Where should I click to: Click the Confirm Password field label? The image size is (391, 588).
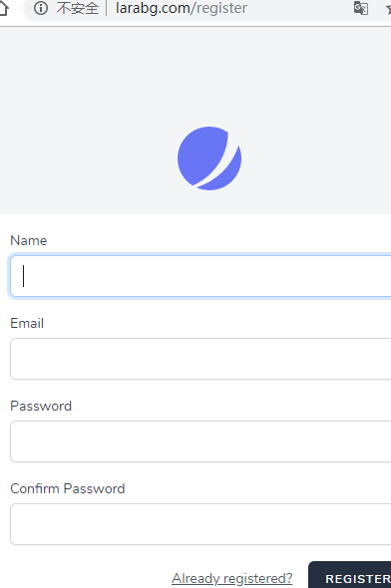coord(68,488)
